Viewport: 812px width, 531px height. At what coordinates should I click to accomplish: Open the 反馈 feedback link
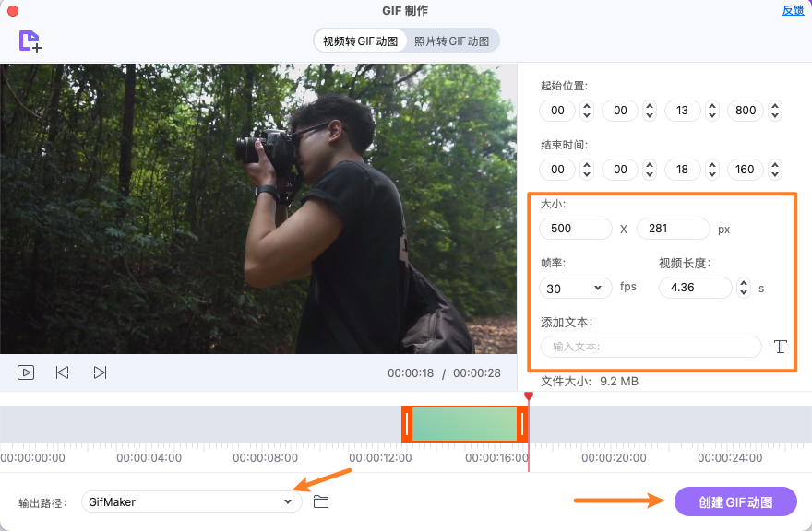pos(793,9)
